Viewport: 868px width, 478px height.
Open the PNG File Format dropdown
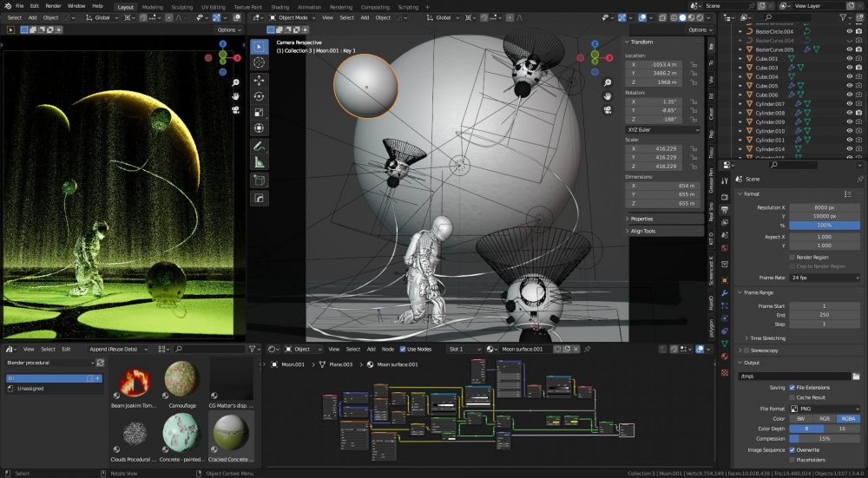click(x=825, y=409)
